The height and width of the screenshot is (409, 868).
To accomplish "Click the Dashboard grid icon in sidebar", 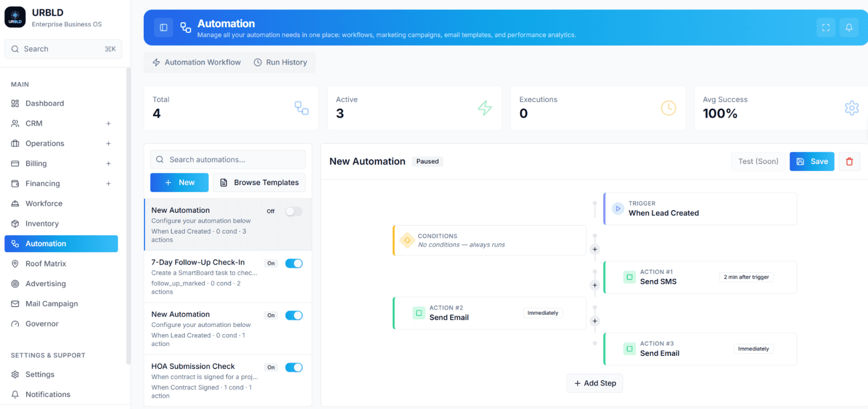I will (x=15, y=103).
